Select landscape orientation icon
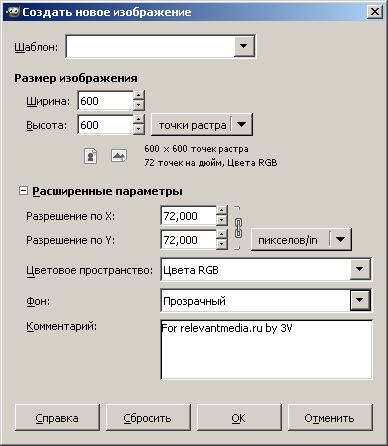 point(119,156)
